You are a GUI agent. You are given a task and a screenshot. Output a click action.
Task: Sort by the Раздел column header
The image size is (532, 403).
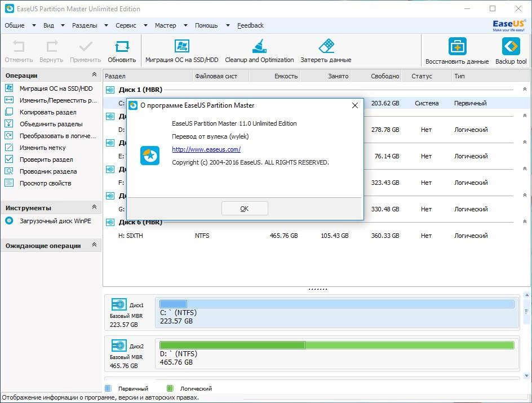(147, 76)
